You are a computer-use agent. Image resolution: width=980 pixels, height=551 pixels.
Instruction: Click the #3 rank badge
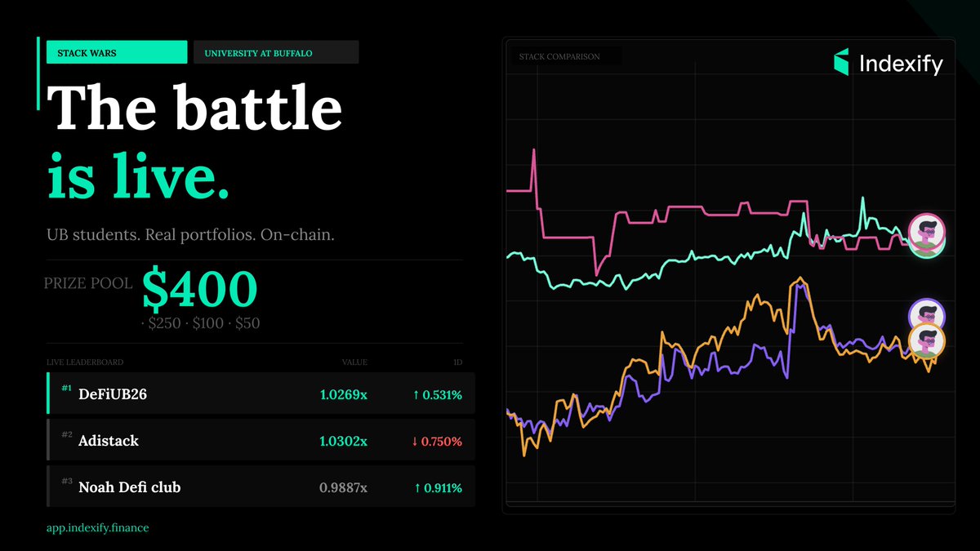tap(67, 481)
